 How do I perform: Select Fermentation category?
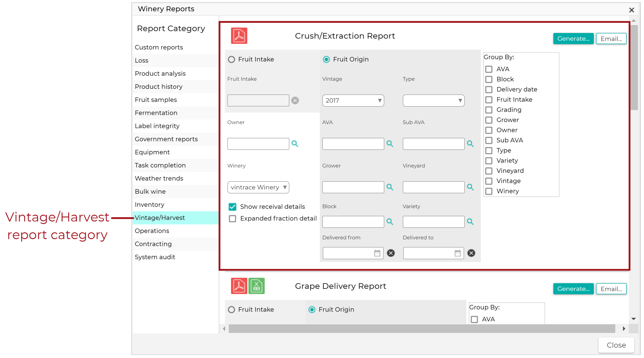point(175,113)
